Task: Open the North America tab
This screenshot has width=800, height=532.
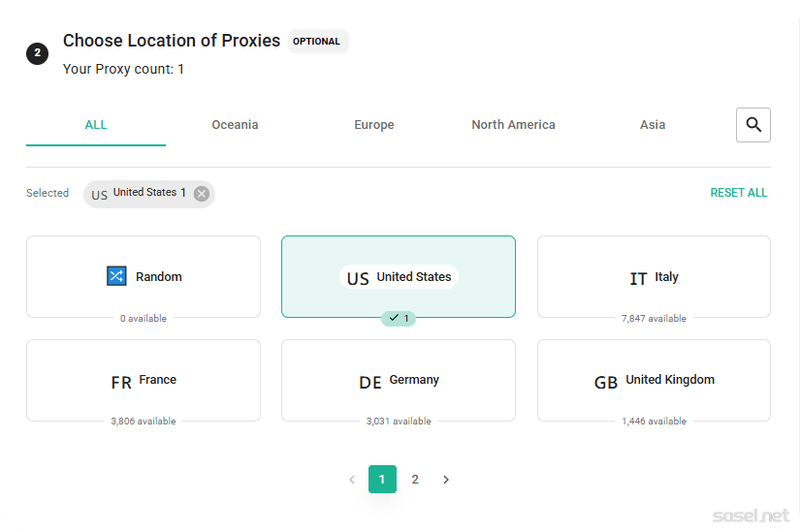Action: tap(513, 125)
